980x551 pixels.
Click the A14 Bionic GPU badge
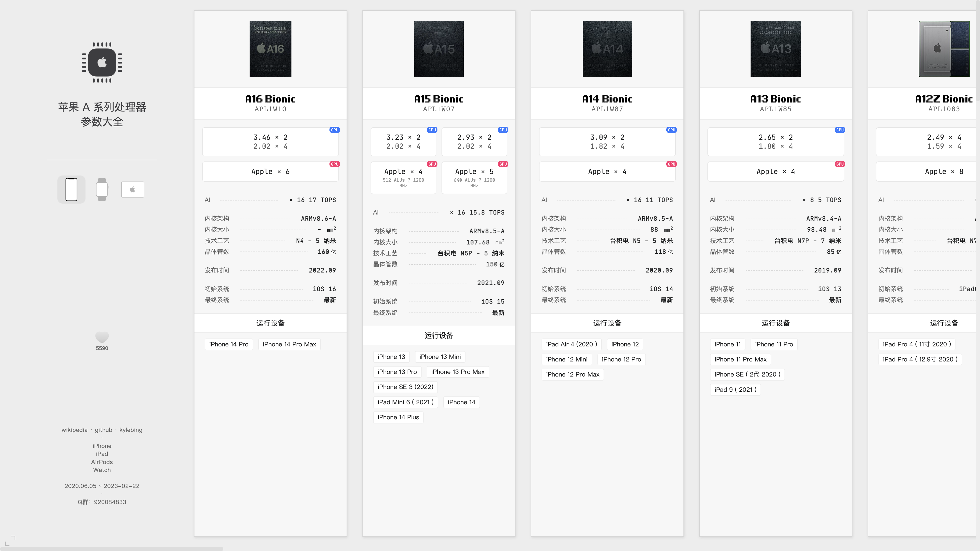click(671, 164)
